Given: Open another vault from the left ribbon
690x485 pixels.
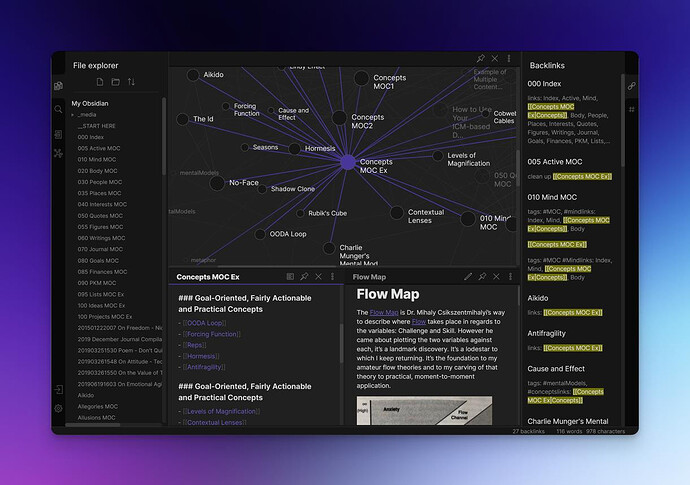Looking at the screenshot, I should (x=58, y=389).
